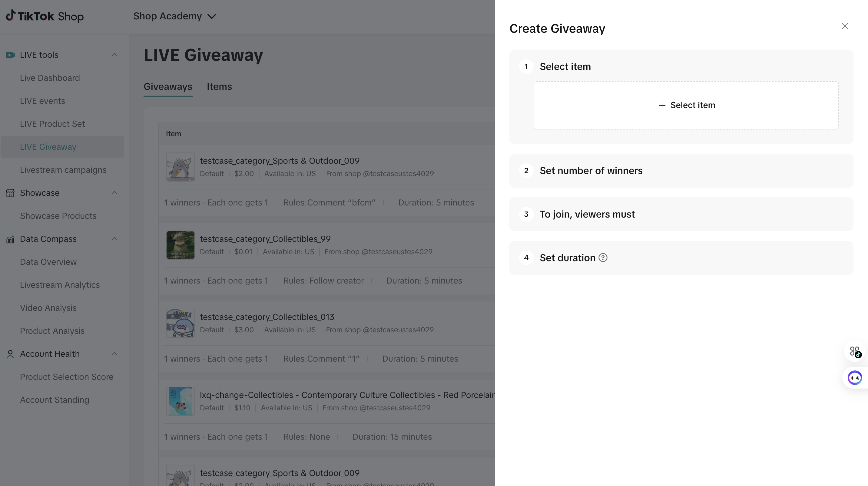Click the Data Compass chart icon

(x=10, y=239)
